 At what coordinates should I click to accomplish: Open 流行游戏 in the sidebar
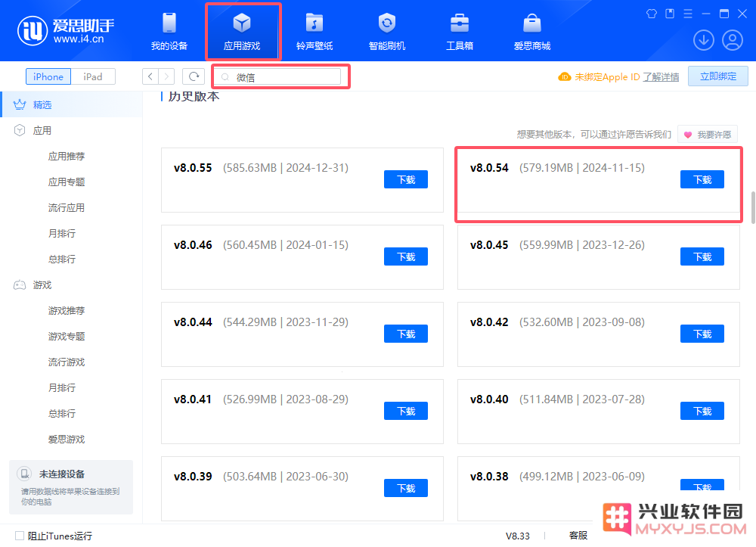click(x=67, y=362)
